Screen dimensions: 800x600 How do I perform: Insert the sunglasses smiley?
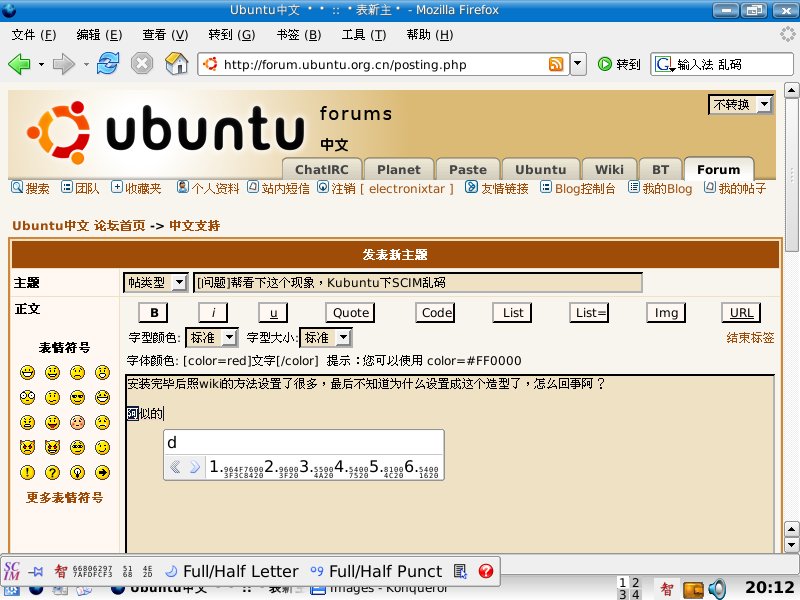(x=78, y=397)
